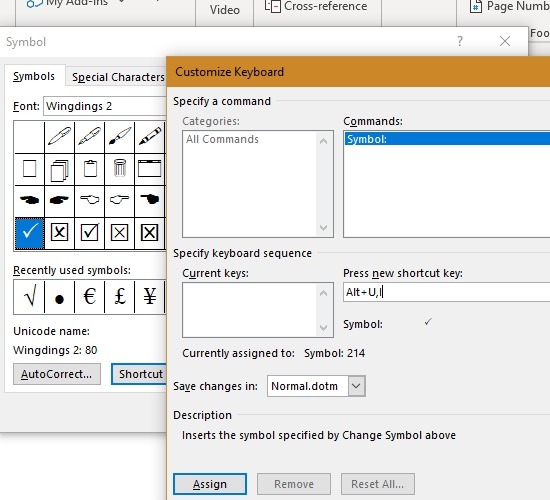Screen dimensions: 550x500
Task: Click the Current keys scroll up arrow
Action: [323, 293]
